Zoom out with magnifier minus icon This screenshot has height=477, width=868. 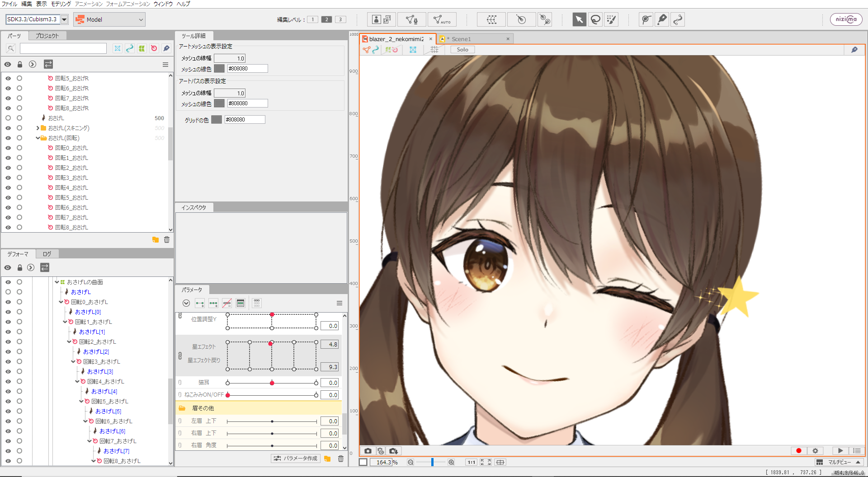410,462
